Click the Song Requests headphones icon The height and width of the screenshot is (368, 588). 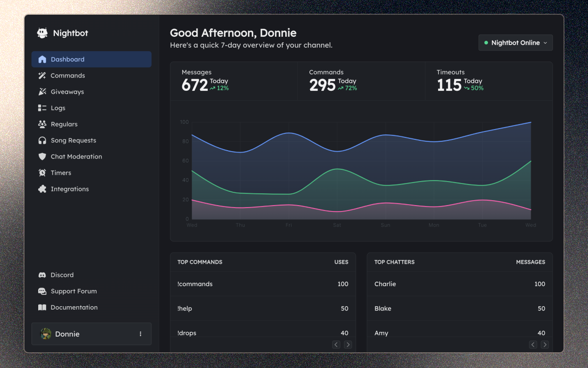click(42, 140)
